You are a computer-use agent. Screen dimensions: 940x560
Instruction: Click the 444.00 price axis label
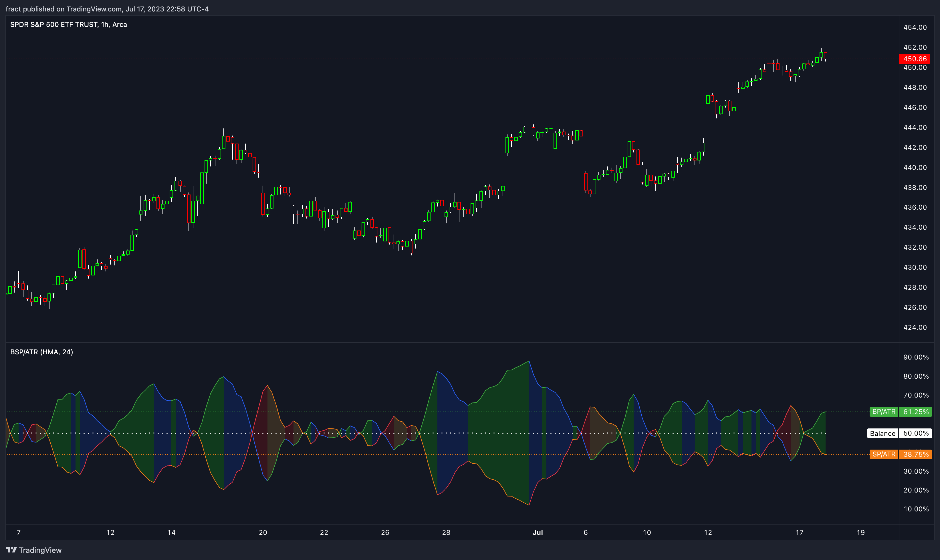pos(915,127)
